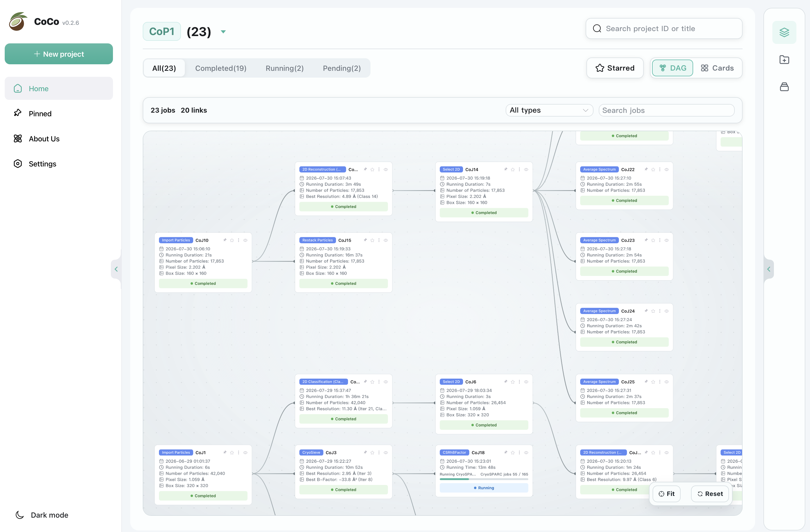Open the All types filter dropdown
Viewport: 810px width, 532px height.
(549, 110)
